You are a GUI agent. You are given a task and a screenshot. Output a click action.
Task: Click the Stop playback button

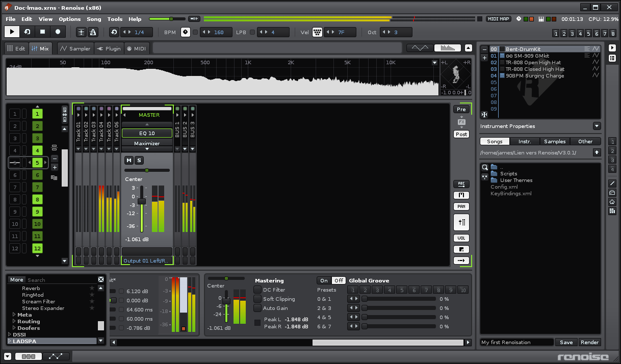tap(42, 32)
